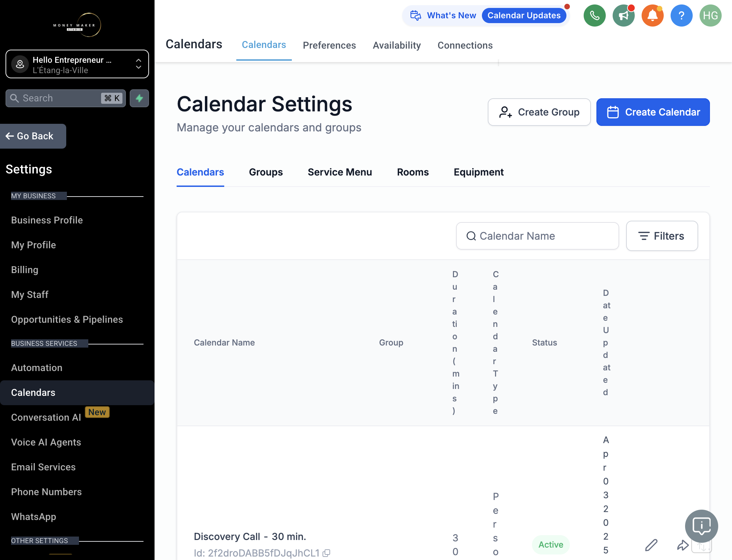Click the share arrow icon for Discovery Call
The width and height of the screenshot is (732, 560).
point(683,545)
